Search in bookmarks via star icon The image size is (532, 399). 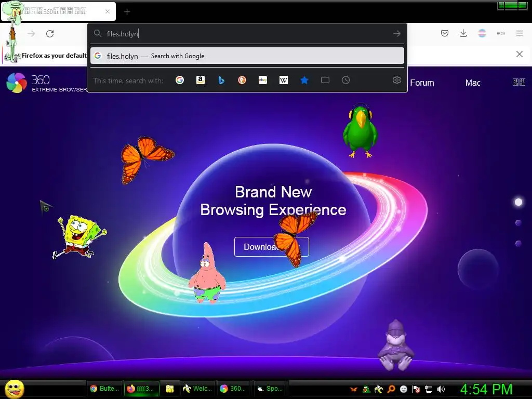[304, 80]
